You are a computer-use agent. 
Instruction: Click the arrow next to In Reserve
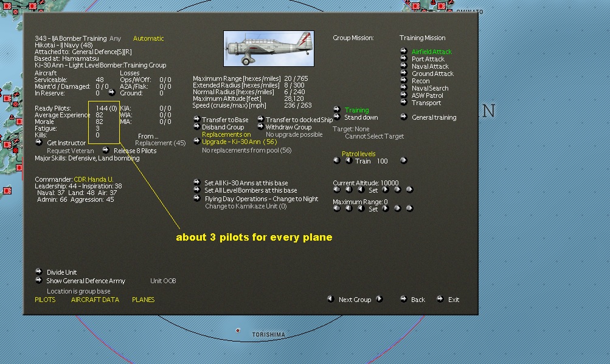112,92
